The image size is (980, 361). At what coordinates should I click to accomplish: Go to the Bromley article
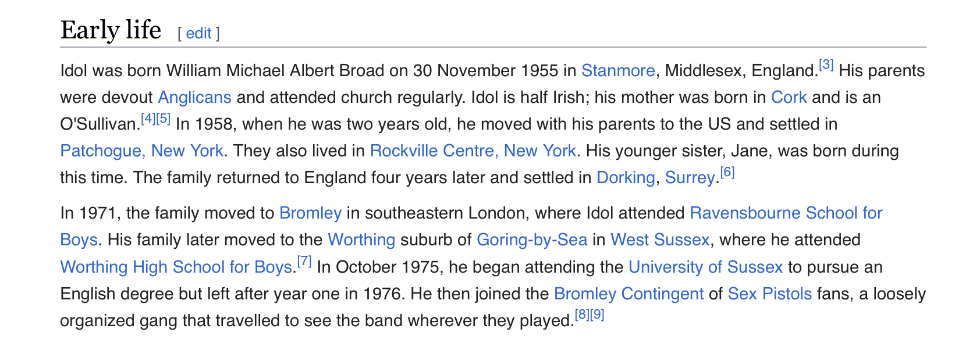click(310, 213)
